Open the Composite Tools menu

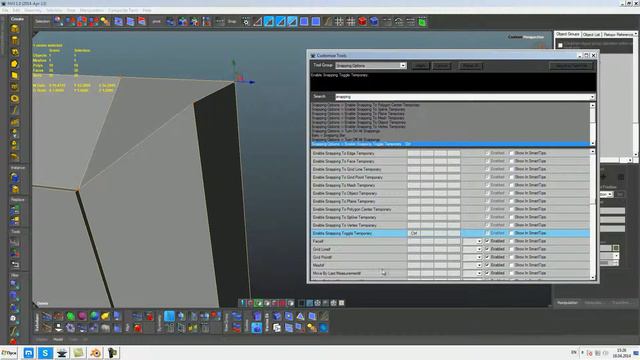(x=123, y=10)
